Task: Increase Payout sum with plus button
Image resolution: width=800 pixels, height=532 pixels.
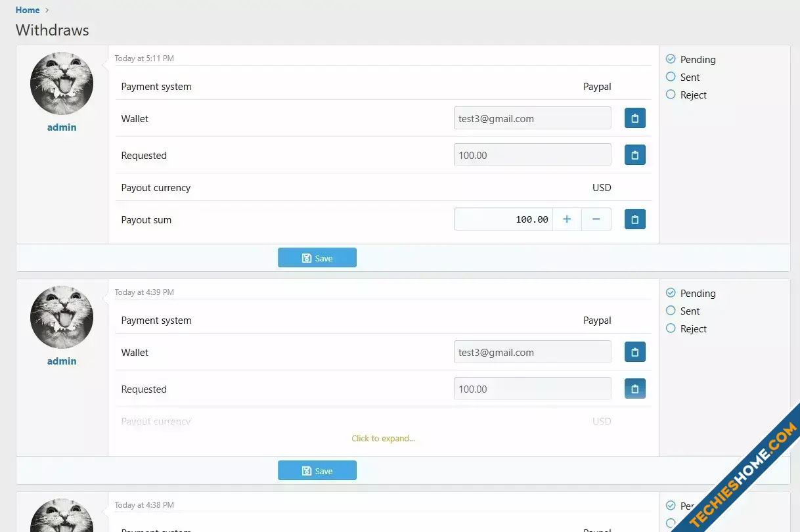Action: pos(567,219)
